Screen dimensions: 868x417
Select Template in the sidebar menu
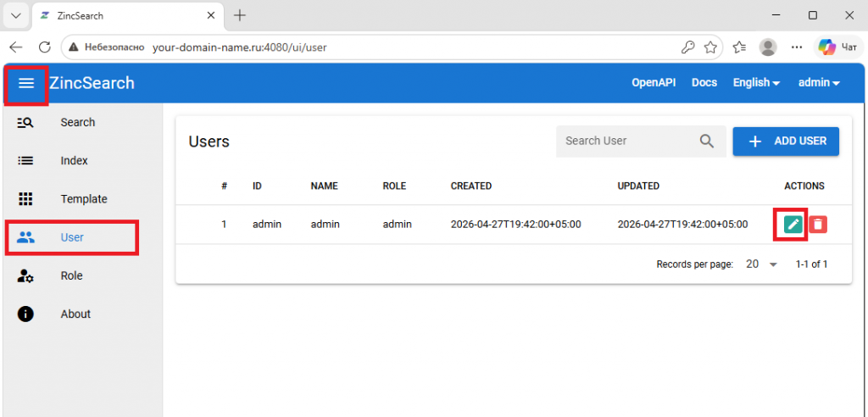coord(83,199)
